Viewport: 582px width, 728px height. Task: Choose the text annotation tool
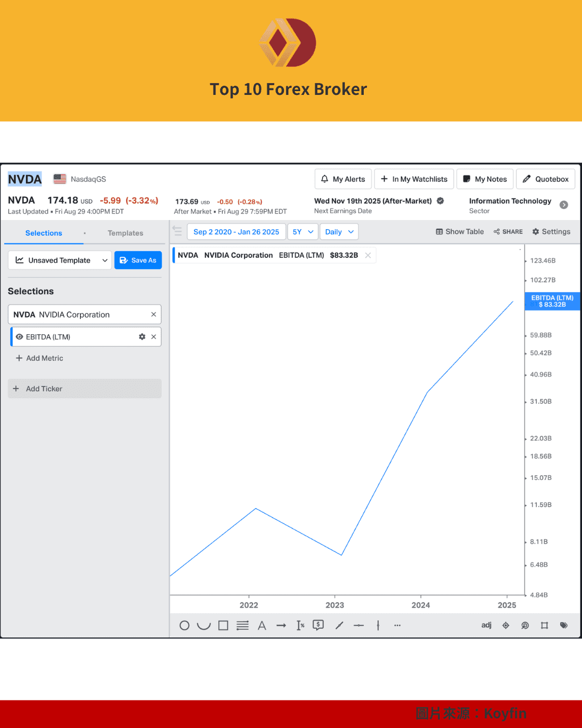tap(262, 626)
